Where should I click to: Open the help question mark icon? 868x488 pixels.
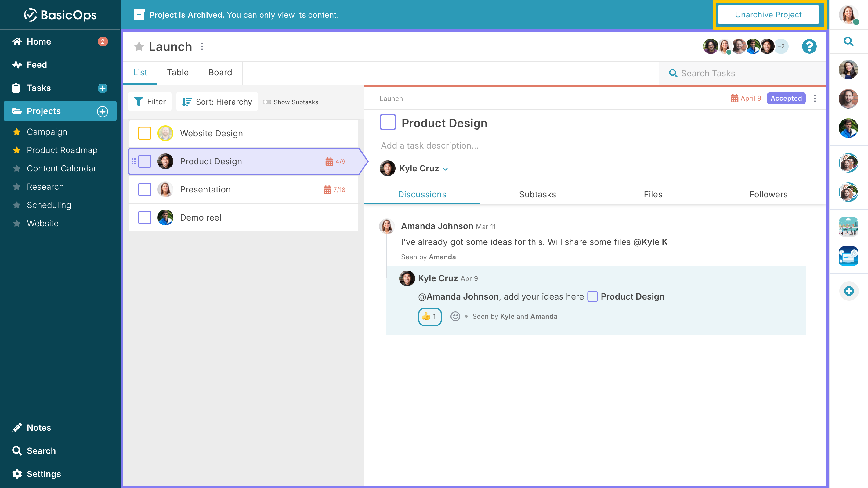coord(809,46)
